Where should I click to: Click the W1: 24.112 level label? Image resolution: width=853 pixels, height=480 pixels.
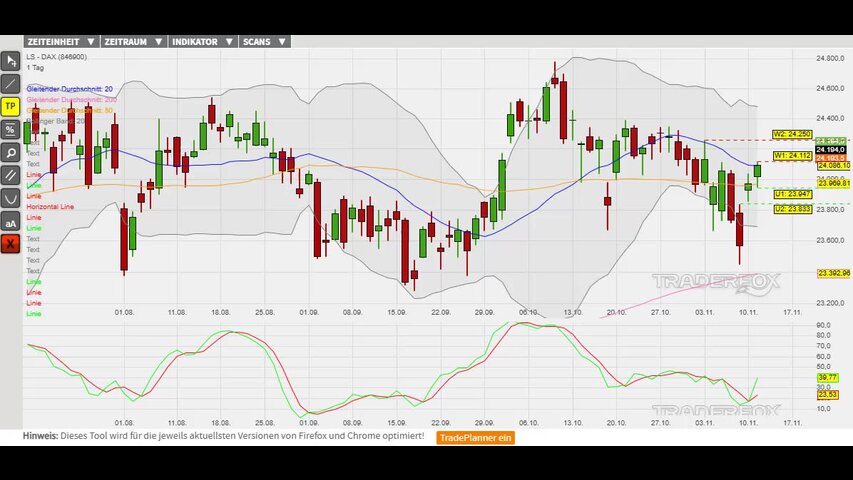[x=792, y=156]
